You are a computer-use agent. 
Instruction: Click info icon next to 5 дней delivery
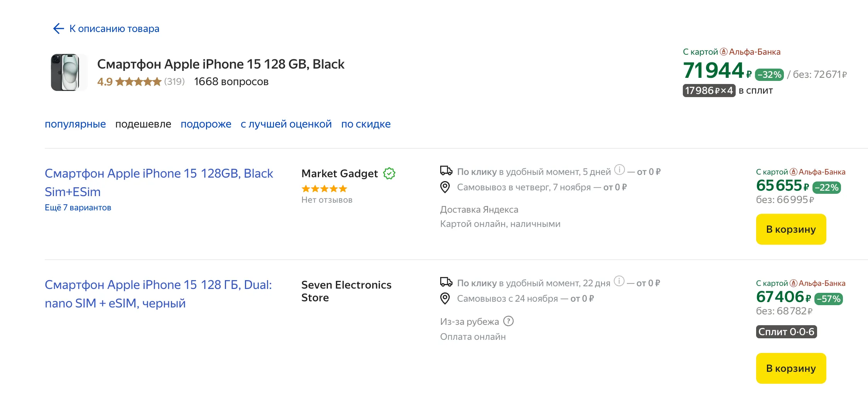click(x=619, y=170)
